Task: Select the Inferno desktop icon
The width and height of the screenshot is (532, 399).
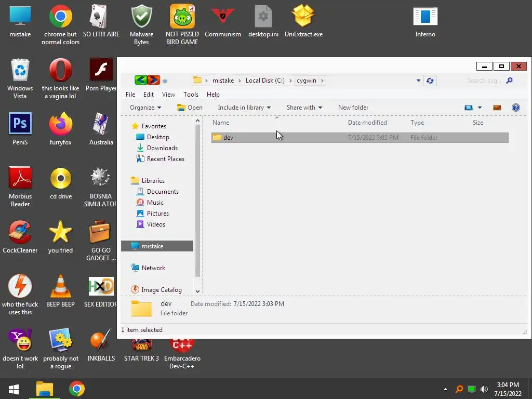Action: [425, 21]
